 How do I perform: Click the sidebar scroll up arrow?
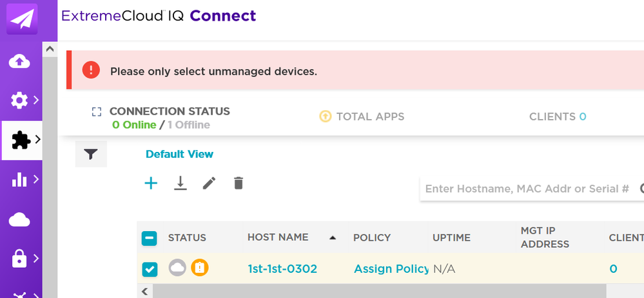click(x=50, y=49)
